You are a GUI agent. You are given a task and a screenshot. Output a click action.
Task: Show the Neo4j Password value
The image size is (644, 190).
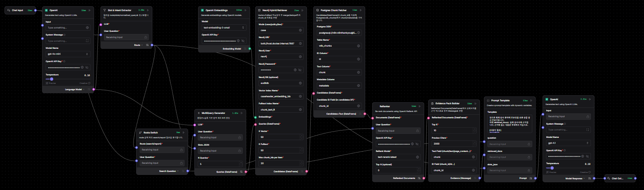(x=300, y=70)
